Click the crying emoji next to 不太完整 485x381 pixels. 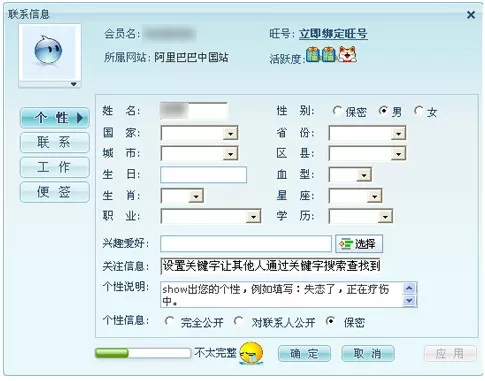click(x=251, y=353)
